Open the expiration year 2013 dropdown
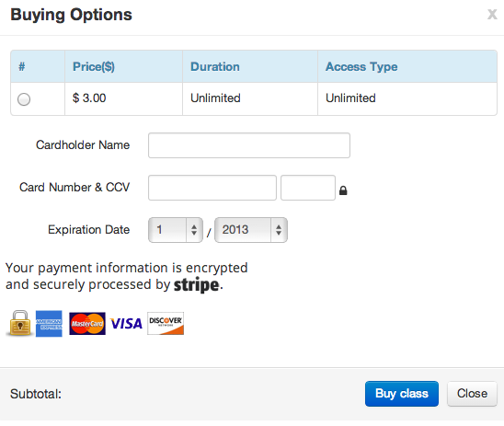Viewport: 504px width, 426px height. 251,230
